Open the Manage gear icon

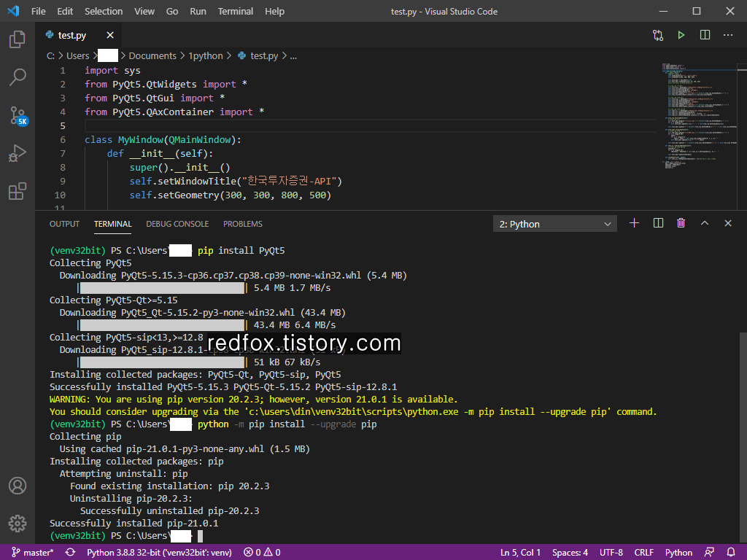(x=18, y=524)
